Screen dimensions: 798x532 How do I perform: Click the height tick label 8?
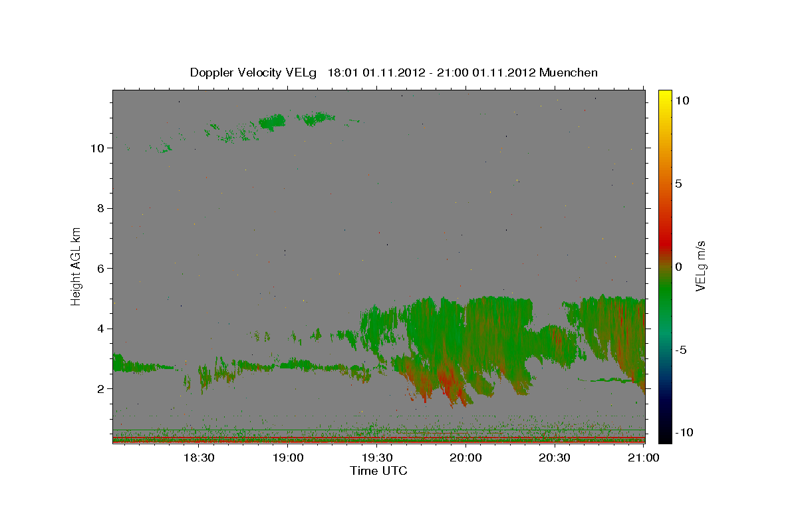[100, 208]
